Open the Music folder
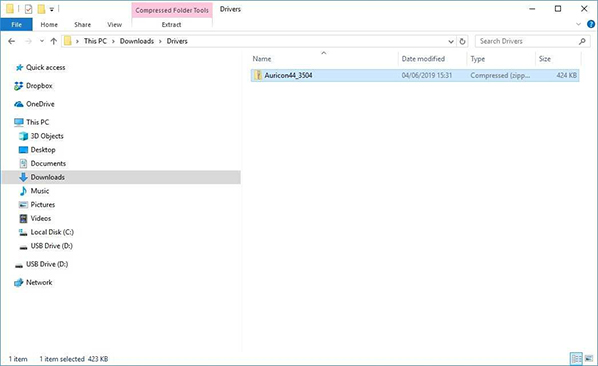This screenshot has width=598, height=366. [40, 191]
